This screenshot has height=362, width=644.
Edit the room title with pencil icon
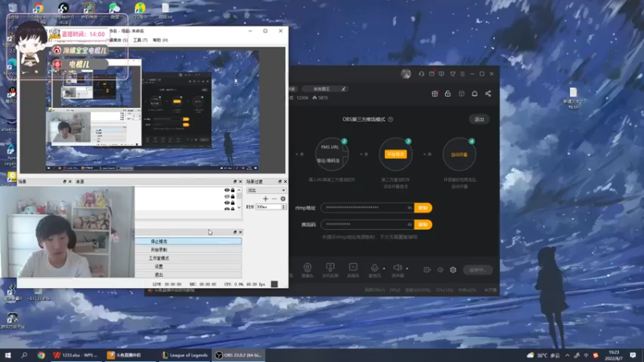pos(344,88)
